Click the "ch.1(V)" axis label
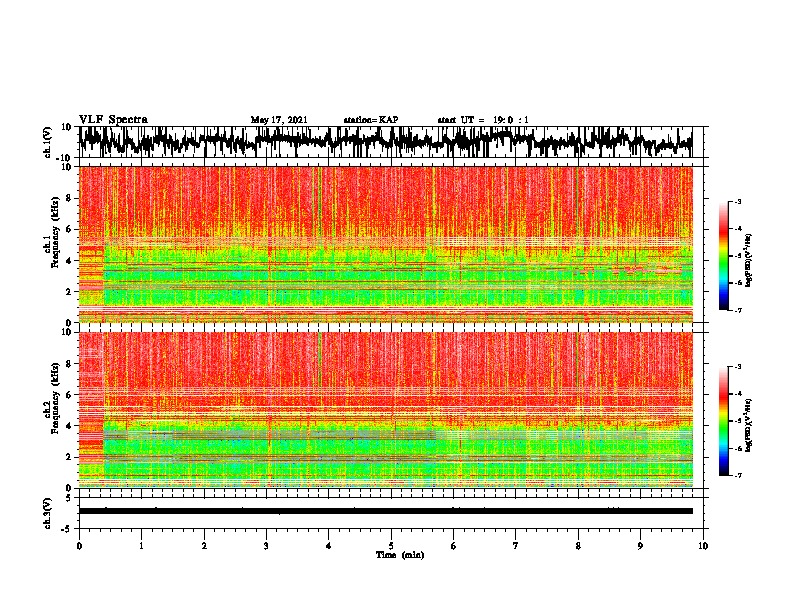The image size is (792, 612). click(x=48, y=142)
